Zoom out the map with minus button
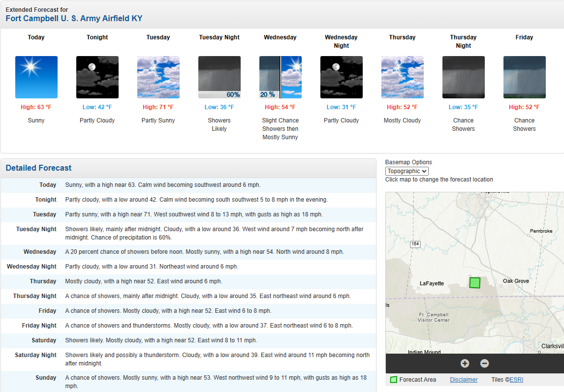564x392 pixels. pyautogui.click(x=484, y=363)
